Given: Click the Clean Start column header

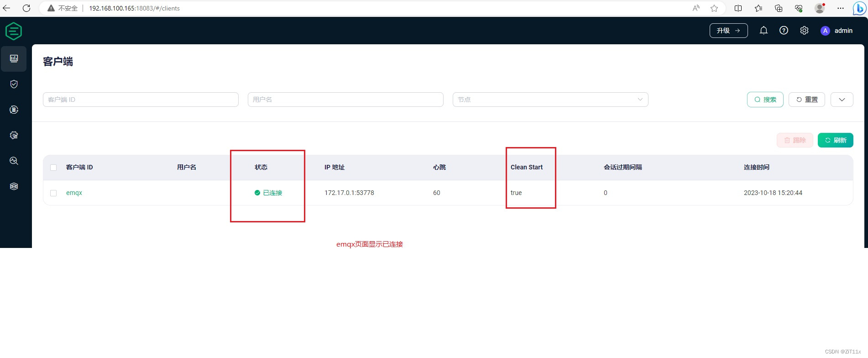Looking at the screenshot, I should click(527, 167).
